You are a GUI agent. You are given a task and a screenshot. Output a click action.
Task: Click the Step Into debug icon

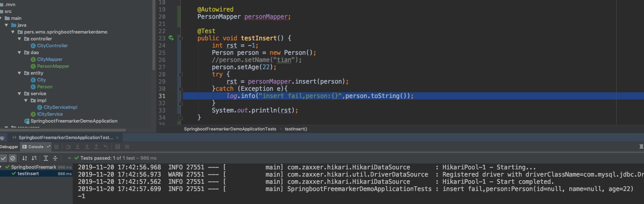click(x=78, y=147)
